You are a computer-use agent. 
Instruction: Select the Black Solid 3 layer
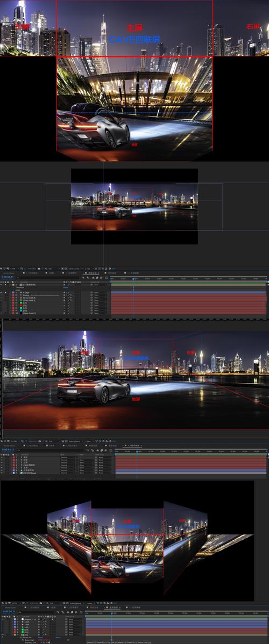[30, 313]
